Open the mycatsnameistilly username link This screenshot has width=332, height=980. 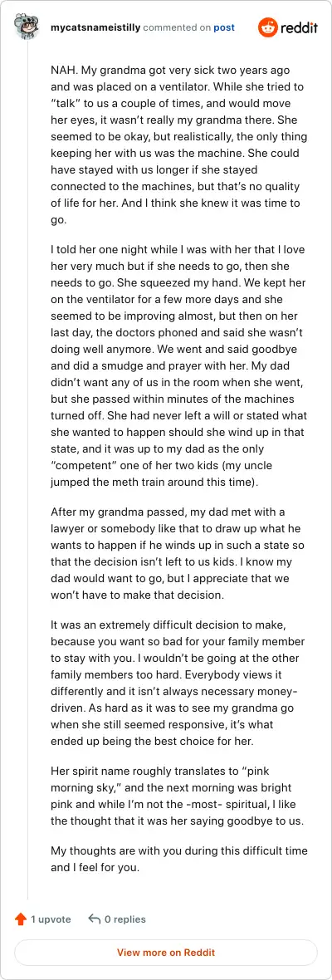point(95,27)
